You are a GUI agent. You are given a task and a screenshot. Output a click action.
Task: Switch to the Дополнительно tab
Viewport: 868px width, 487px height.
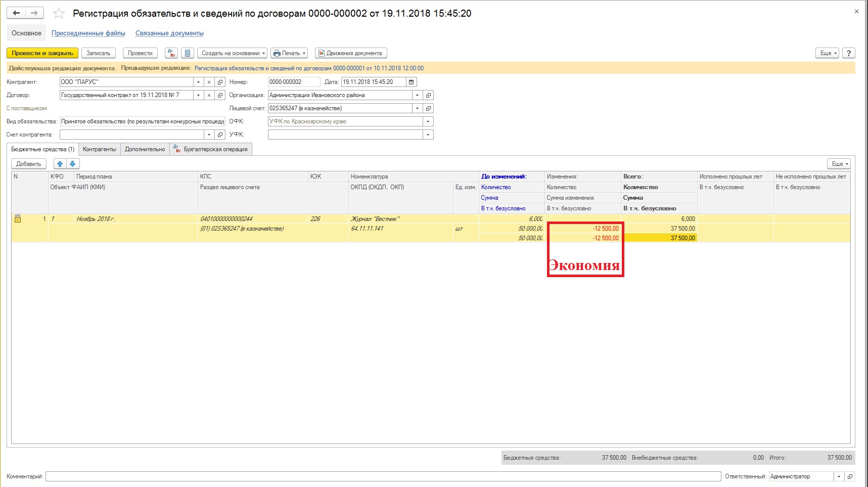point(145,149)
